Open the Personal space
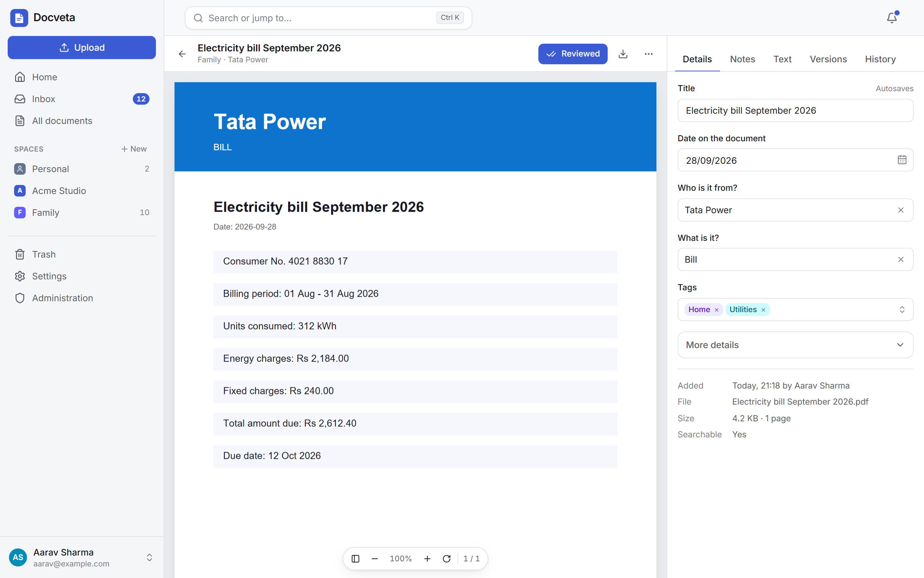 tap(81, 169)
